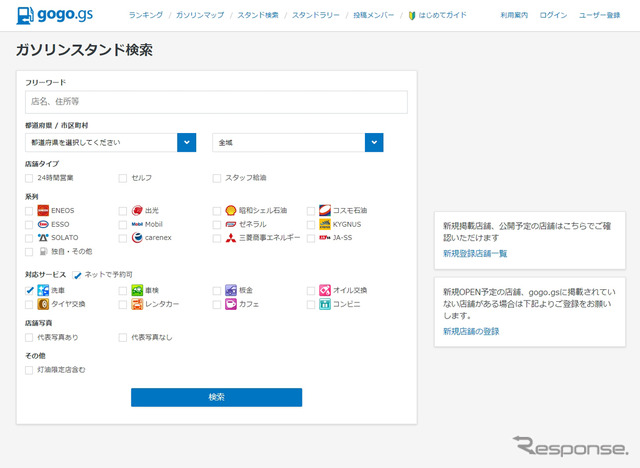Click the Showa Shell (昭和シェル石油) icon
The image size is (640, 468).
coord(231,211)
